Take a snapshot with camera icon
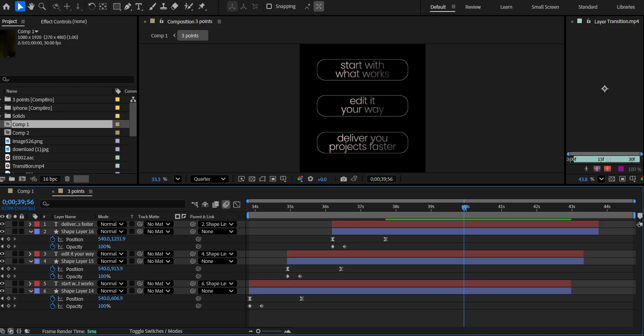 (x=343, y=179)
